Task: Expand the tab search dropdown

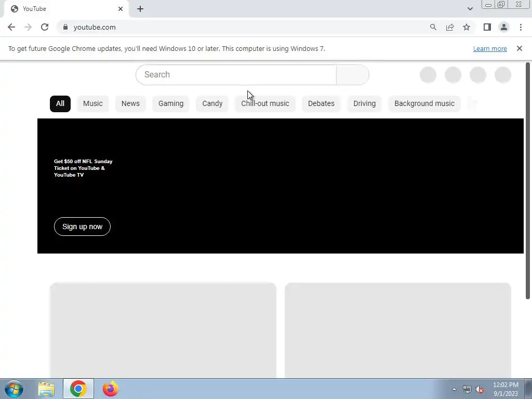Action: click(x=470, y=9)
